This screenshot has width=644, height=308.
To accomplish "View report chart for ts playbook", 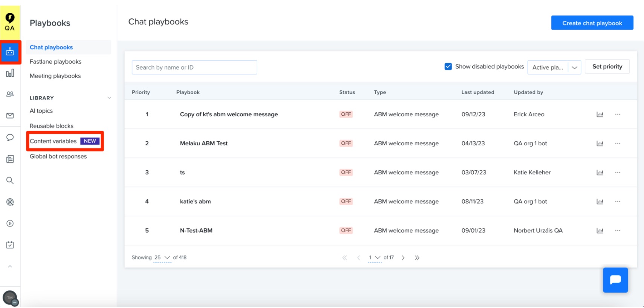I will (600, 172).
